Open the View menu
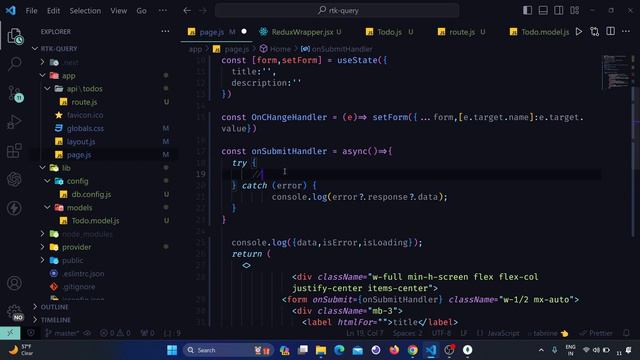This screenshot has height=360, width=640. (x=118, y=11)
